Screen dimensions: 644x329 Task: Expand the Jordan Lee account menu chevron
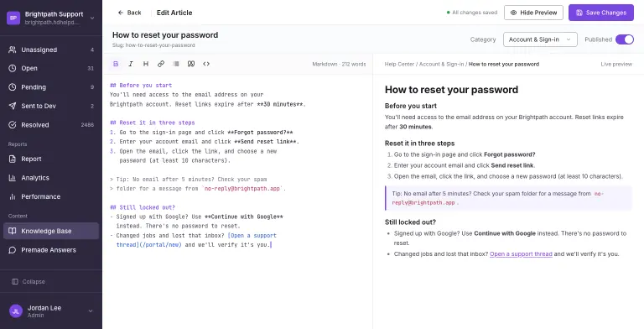pyautogui.click(x=91, y=311)
